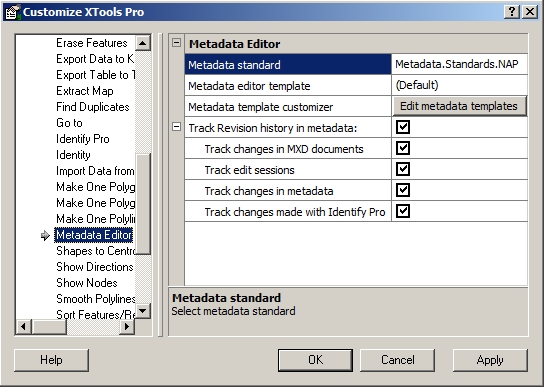544x387 pixels.
Task: Click the horizontal scrollbar thumb of the list
Action: (x=49, y=327)
